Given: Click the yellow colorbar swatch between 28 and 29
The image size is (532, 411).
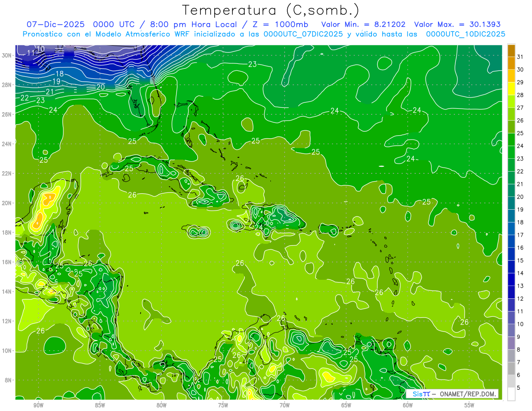Looking at the screenshot, I should [x=511, y=89].
